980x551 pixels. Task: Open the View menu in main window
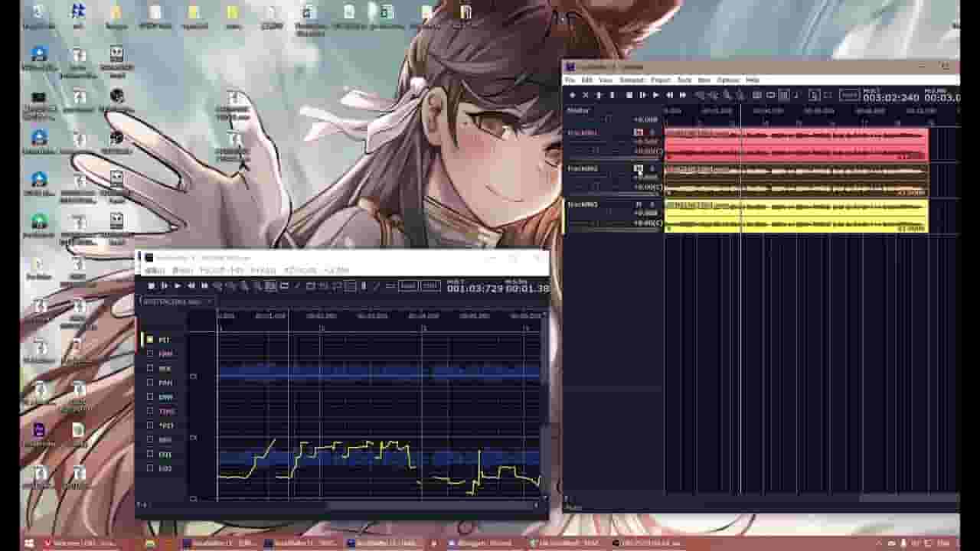[606, 80]
